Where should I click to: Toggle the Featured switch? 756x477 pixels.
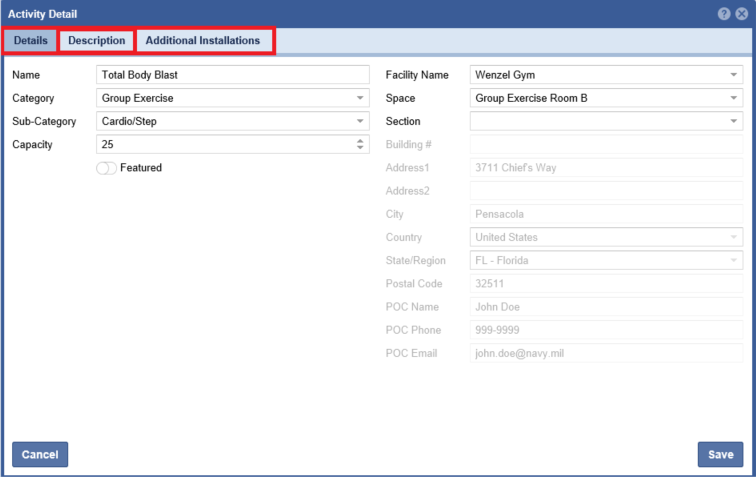[x=106, y=168]
